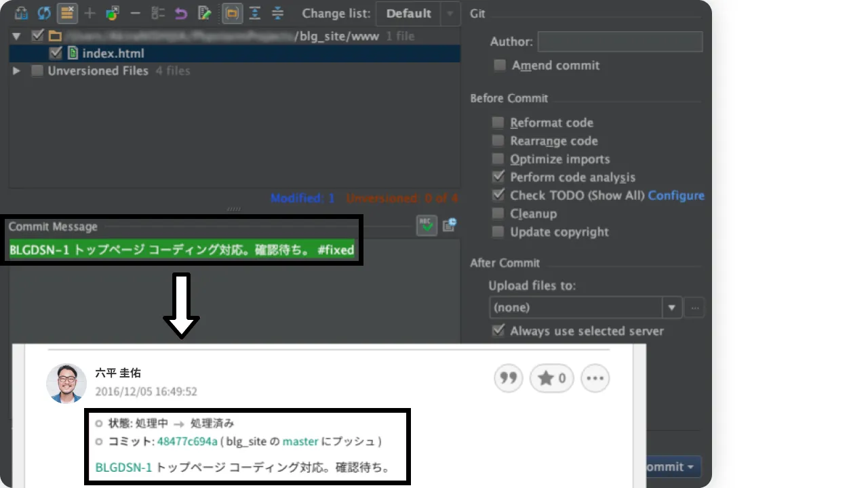Select the Rollback changes icon
Image resolution: width=868 pixels, height=488 pixels.
pyautogui.click(x=180, y=13)
